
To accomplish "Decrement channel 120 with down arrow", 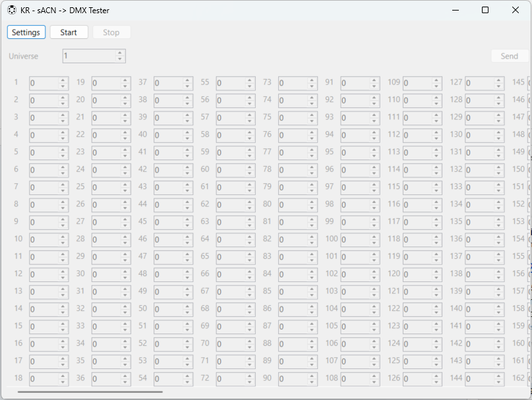I will [436, 277].
